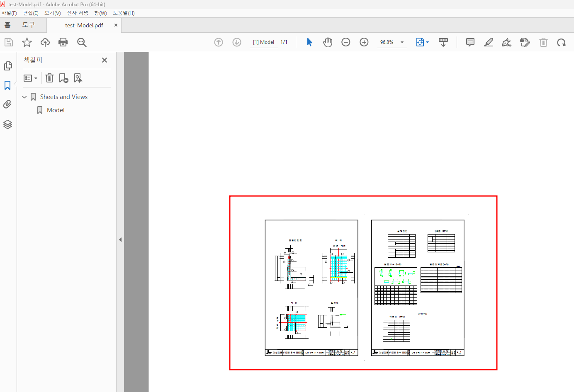Click the Page Thumbnails panel icon
This screenshot has width=574, height=392.
[x=8, y=65]
